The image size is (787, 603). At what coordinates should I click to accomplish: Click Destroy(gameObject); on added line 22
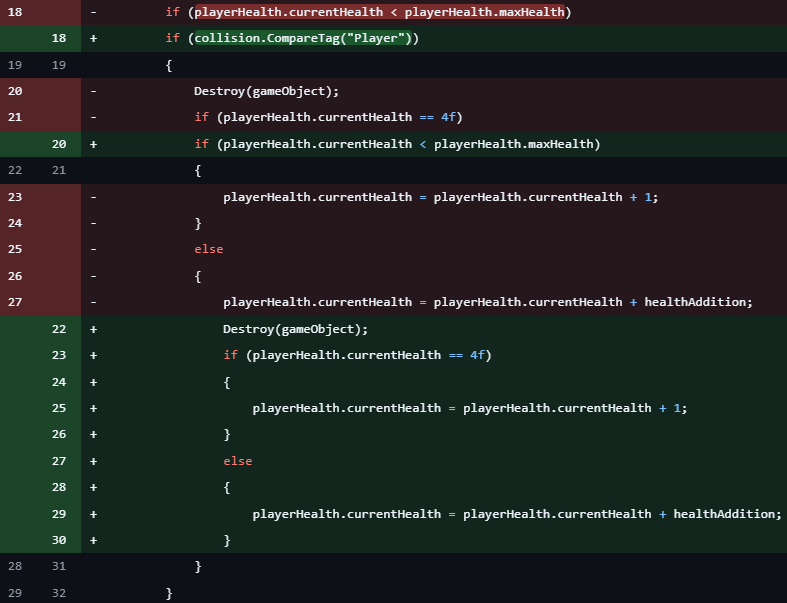pos(296,329)
